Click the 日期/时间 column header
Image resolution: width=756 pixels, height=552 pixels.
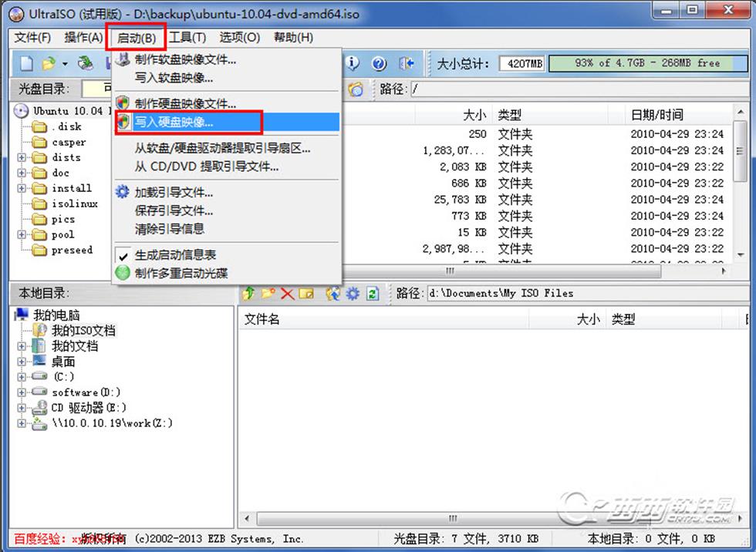pos(656,115)
